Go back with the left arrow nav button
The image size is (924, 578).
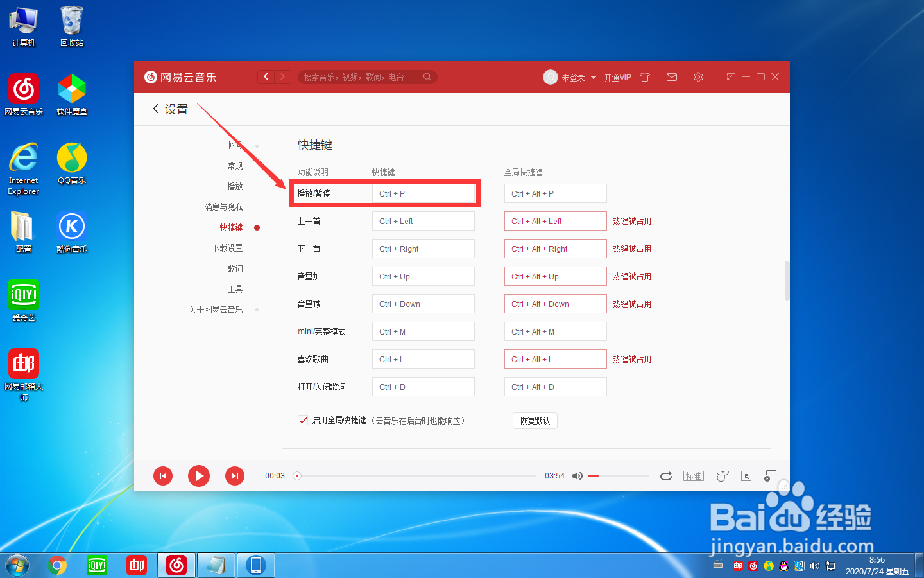(x=266, y=77)
